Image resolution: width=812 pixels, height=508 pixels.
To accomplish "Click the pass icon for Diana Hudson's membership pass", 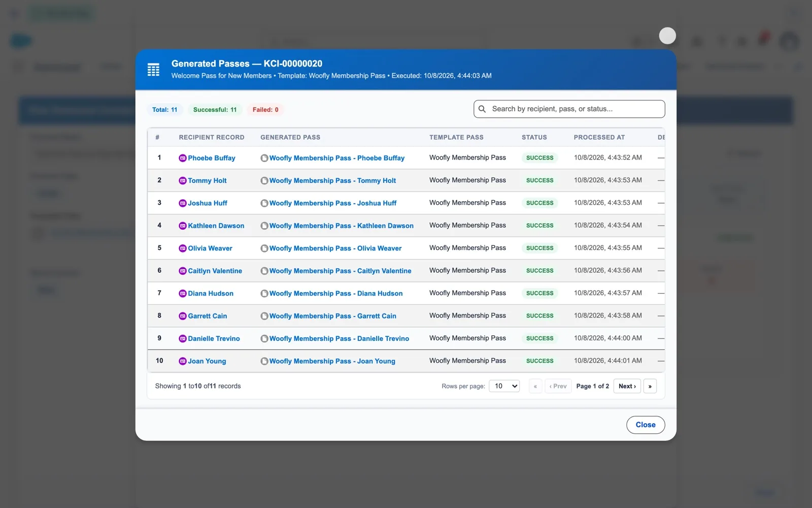I will (264, 294).
